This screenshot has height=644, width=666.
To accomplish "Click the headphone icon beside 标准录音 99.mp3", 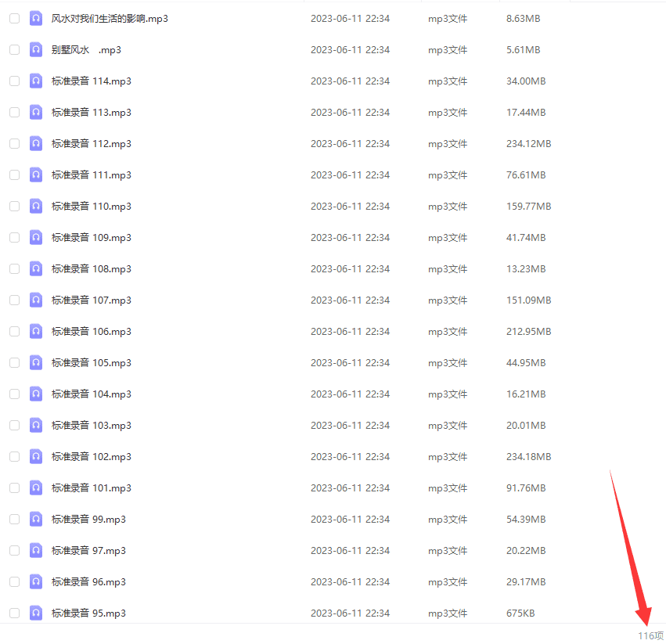I will (36, 520).
